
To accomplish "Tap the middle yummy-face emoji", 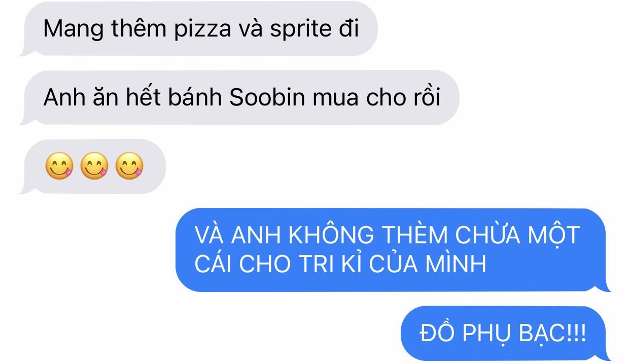I will click(x=94, y=167).
